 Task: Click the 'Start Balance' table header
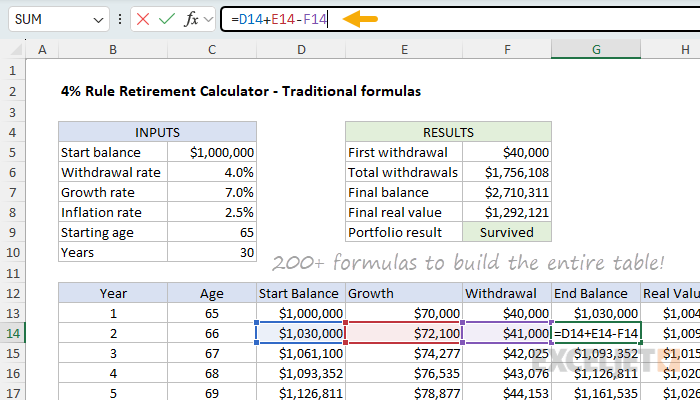[301, 293]
